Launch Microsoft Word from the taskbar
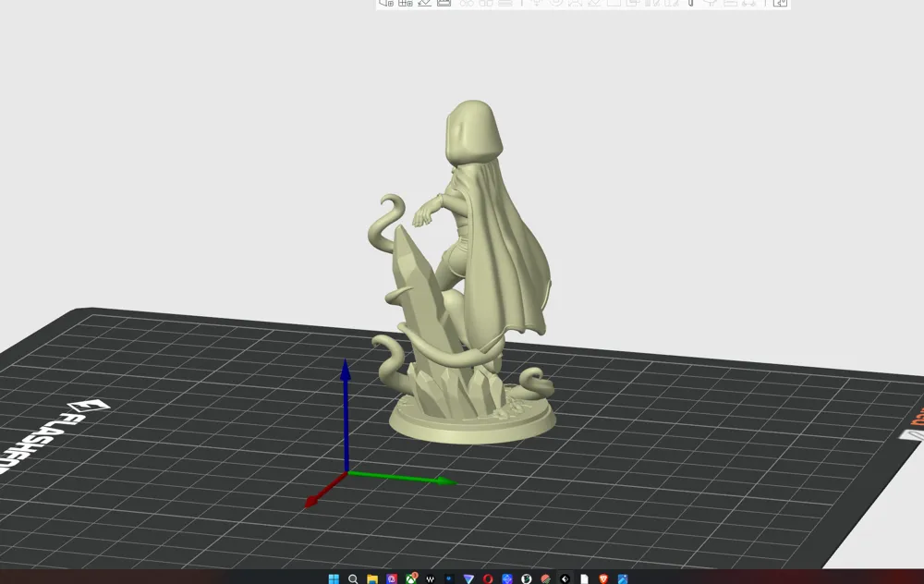The image size is (924, 584). (x=430, y=578)
